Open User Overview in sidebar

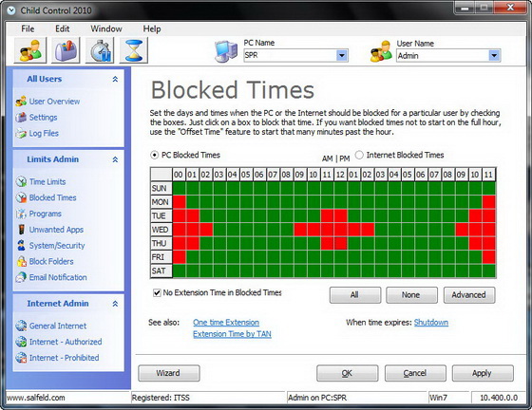[54, 102]
